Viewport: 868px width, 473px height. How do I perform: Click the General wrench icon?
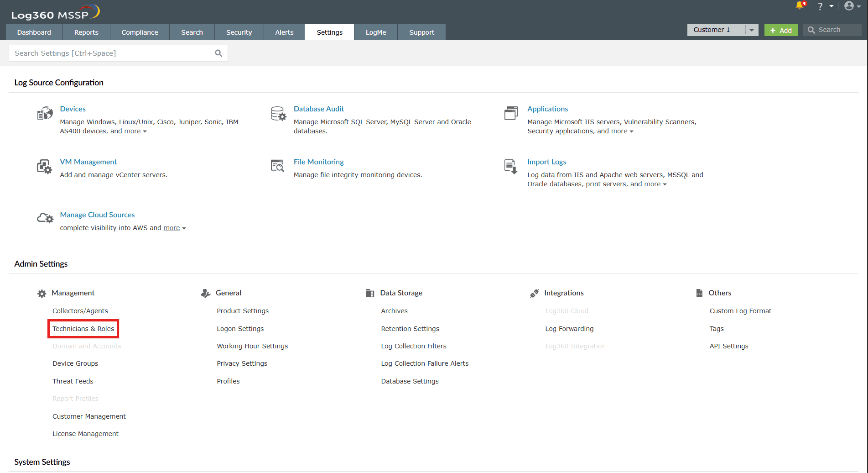(x=206, y=293)
